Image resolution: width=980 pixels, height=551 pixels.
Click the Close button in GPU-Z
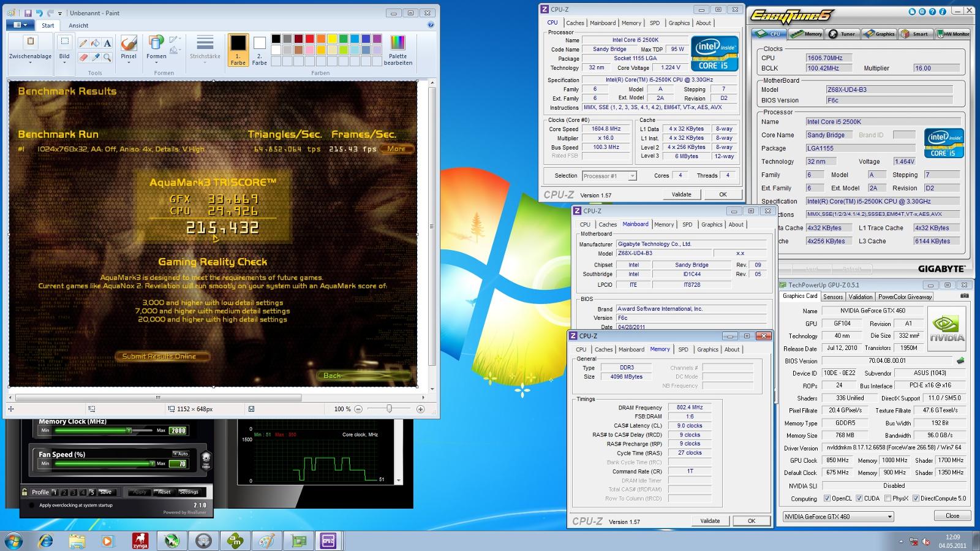tap(952, 516)
